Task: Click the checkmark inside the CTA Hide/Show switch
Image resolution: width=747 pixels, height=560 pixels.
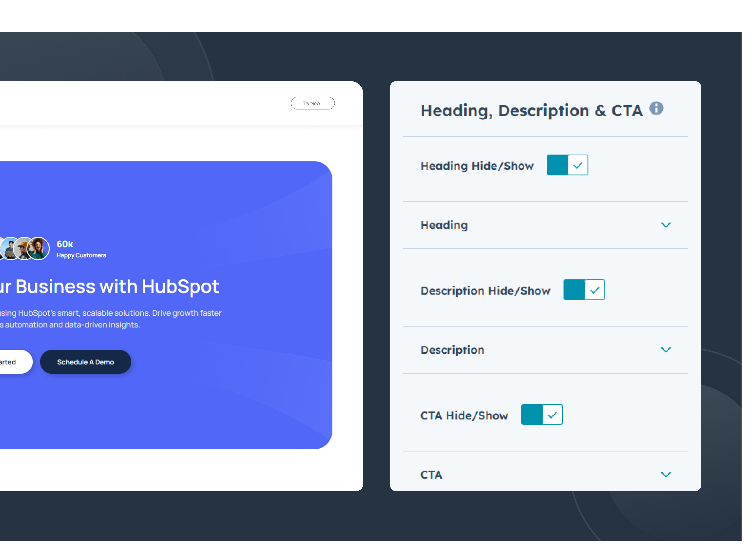Action: (552, 415)
